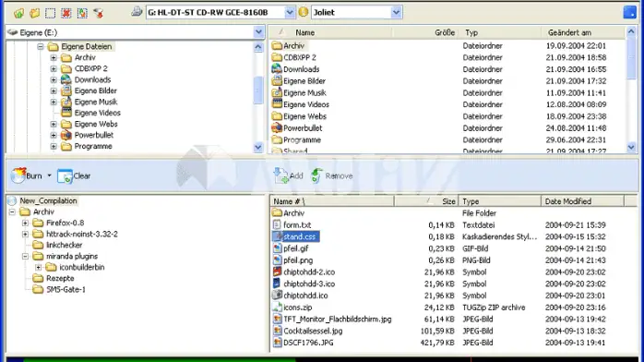Image resolution: width=644 pixels, height=362 pixels.
Task: Select chiptohdd-3.ico in compilation list
Action: (x=309, y=284)
